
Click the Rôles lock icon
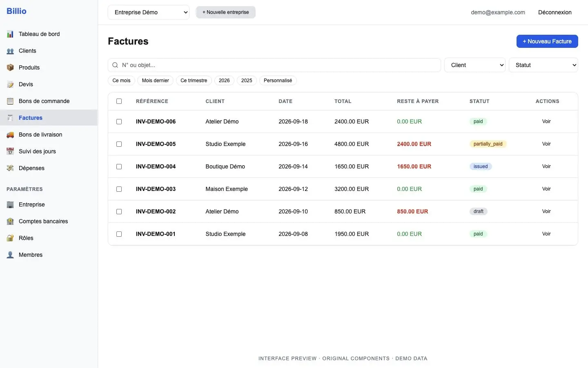click(10, 238)
